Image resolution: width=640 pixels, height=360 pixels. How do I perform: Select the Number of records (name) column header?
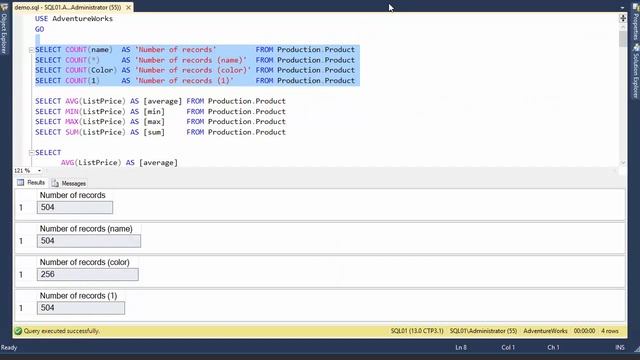click(86, 229)
